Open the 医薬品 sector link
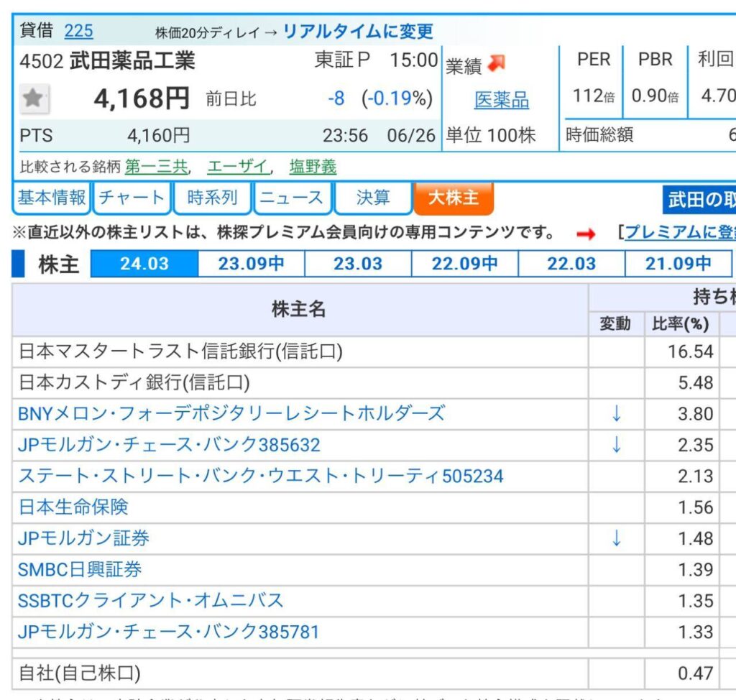Viewport: 736px width, 700px height. (x=501, y=100)
